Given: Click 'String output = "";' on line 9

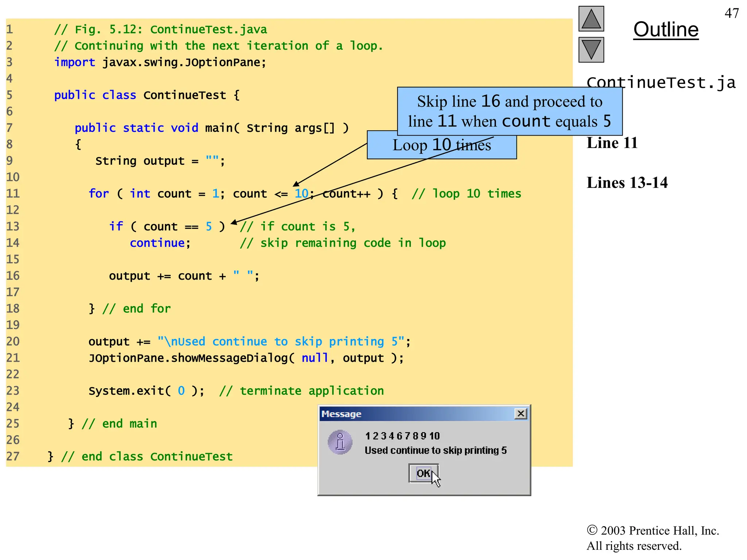Looking at the screenshot, I should [160, 161].
